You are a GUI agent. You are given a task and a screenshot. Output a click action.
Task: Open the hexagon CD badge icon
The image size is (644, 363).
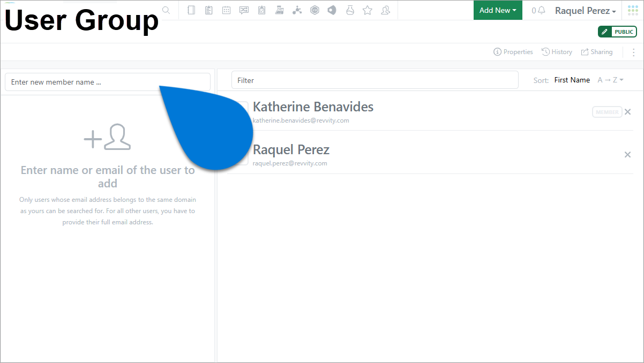(314, 10)
